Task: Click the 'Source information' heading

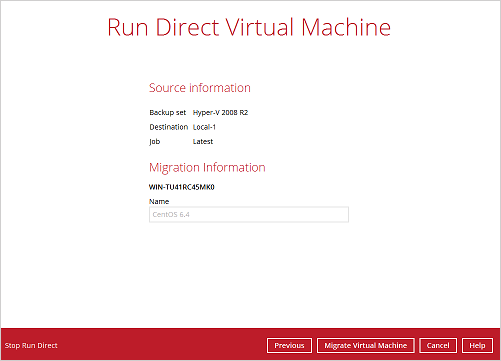Action: click(x=199, y=88)
